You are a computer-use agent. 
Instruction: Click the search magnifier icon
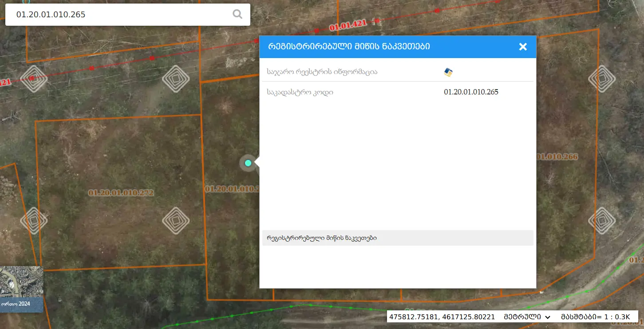(237, 14)
